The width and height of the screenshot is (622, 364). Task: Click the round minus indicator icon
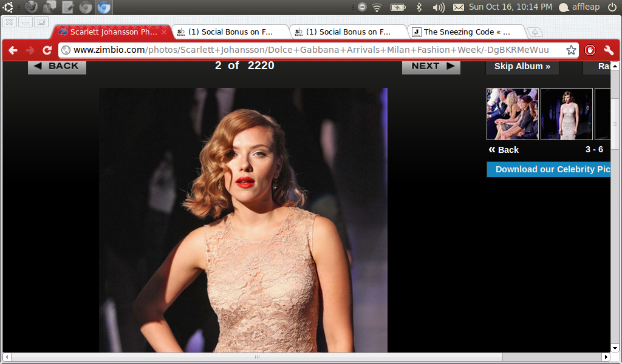pos(362,7)
